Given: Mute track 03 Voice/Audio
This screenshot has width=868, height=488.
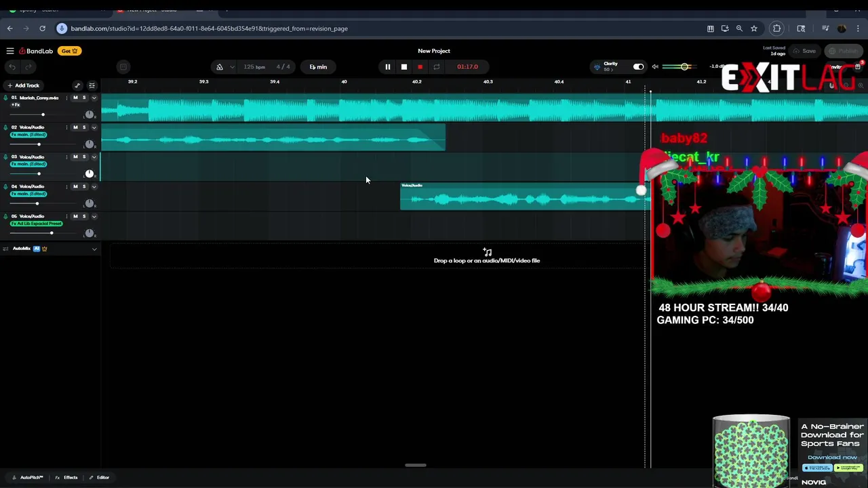Looking at the screenshot, I should 75,157.
